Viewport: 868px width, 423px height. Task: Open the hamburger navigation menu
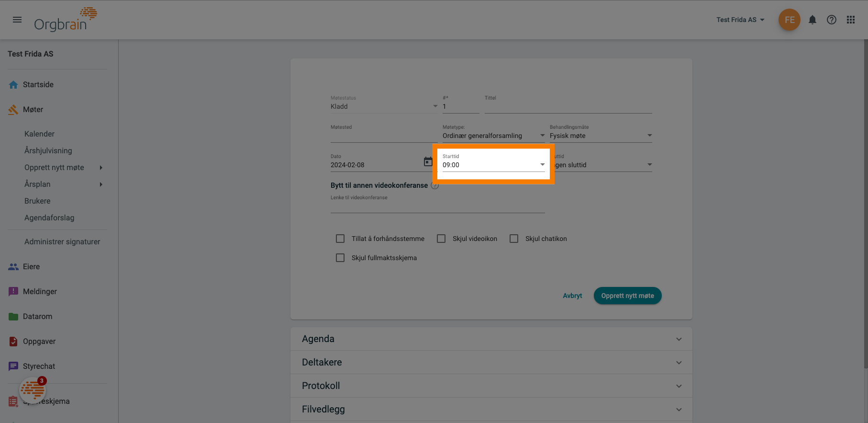(17, 20)
